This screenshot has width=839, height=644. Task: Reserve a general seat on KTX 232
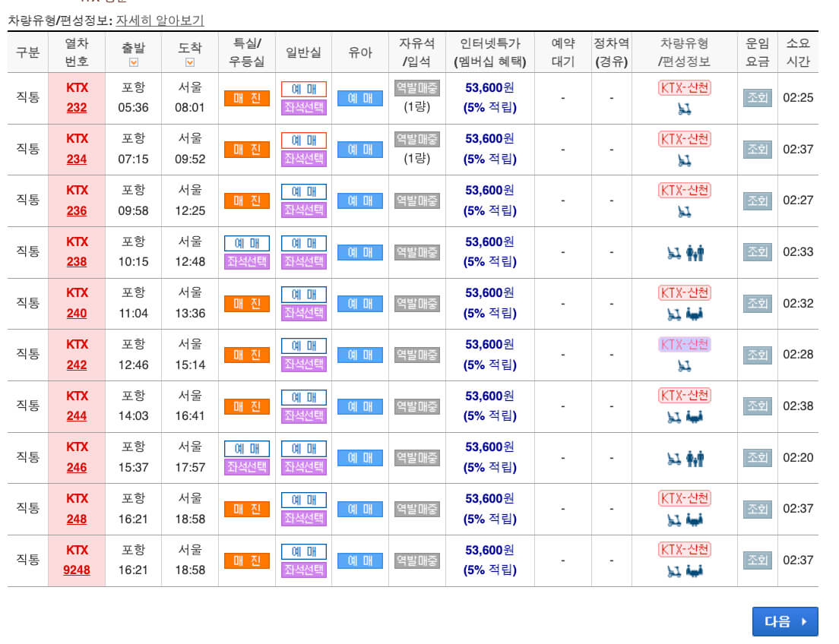[303, 88]
